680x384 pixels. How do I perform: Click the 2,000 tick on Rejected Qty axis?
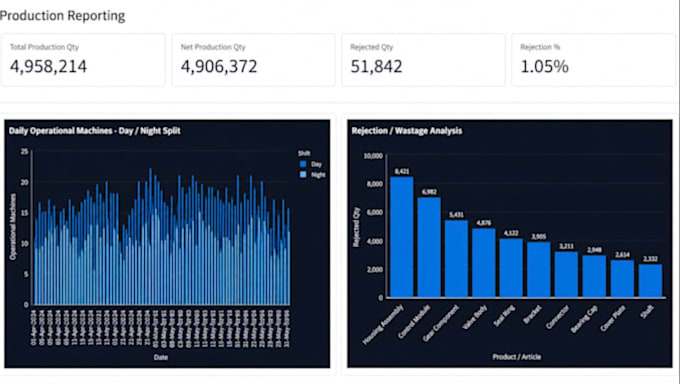click(375, 269)
